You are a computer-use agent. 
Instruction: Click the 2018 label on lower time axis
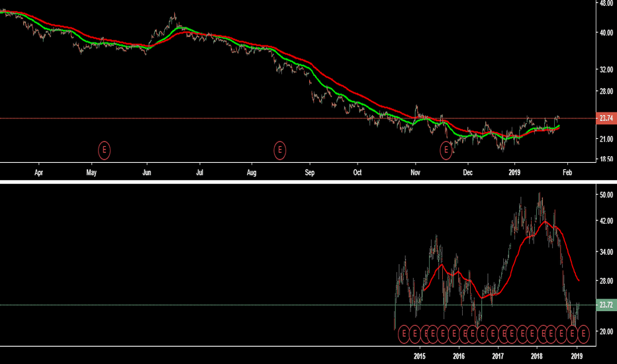click(536, 356)
